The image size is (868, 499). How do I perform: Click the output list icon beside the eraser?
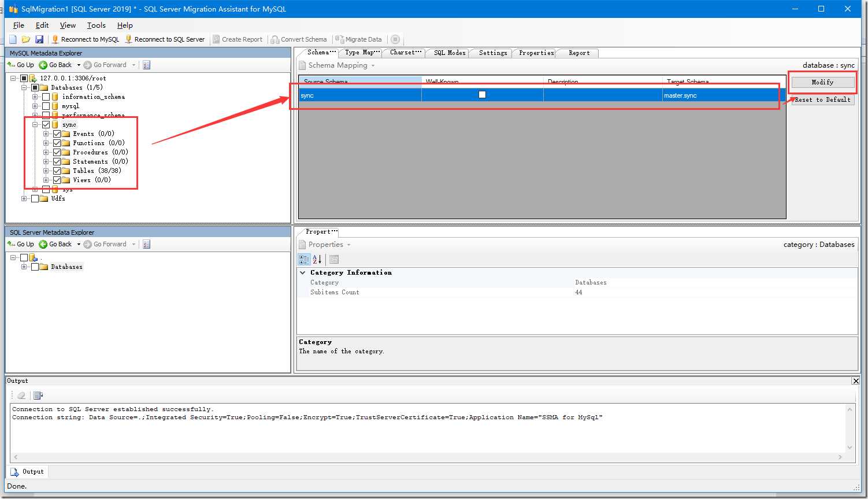38,395
